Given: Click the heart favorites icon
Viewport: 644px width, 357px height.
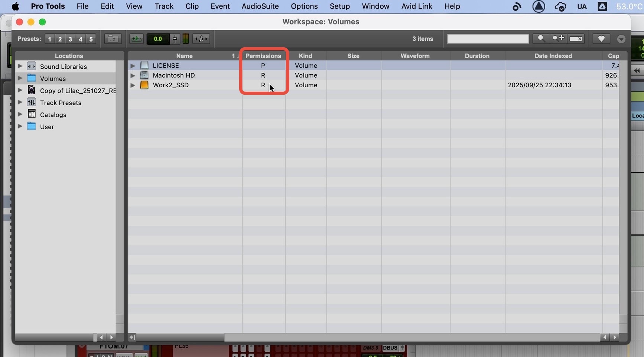Looking at the screenshot, I should coord(601,39).
